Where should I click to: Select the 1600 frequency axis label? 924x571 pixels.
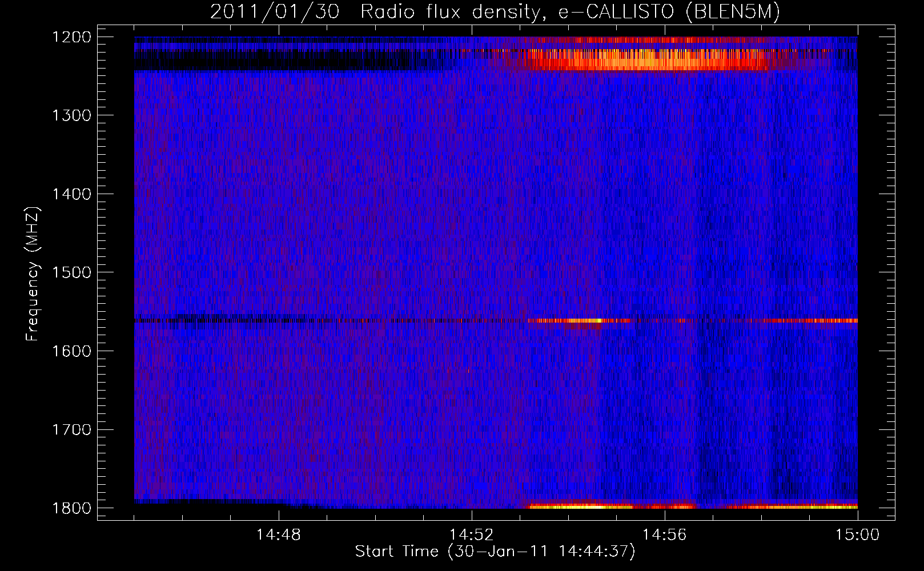[71, 351]
